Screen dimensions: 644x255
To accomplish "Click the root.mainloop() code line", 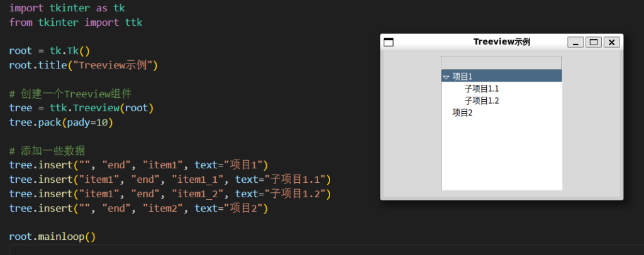I will coord(52,237).
